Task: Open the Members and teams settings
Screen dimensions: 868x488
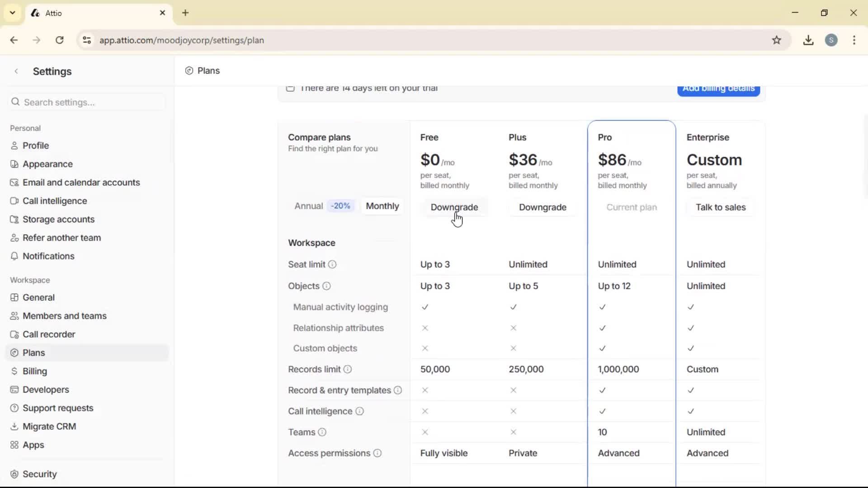Action: point(65,315)
